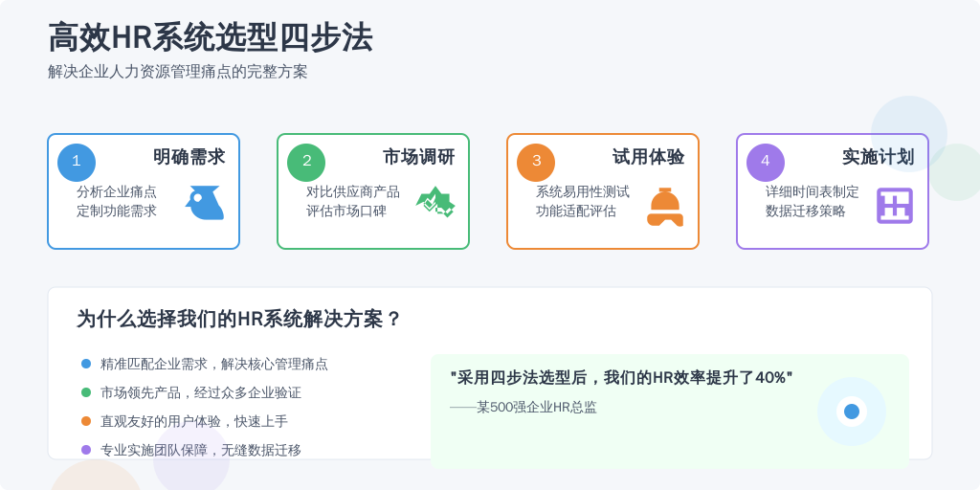
Task: Click the main title 高效HR系统选型四步法
Action: [211, 38]
